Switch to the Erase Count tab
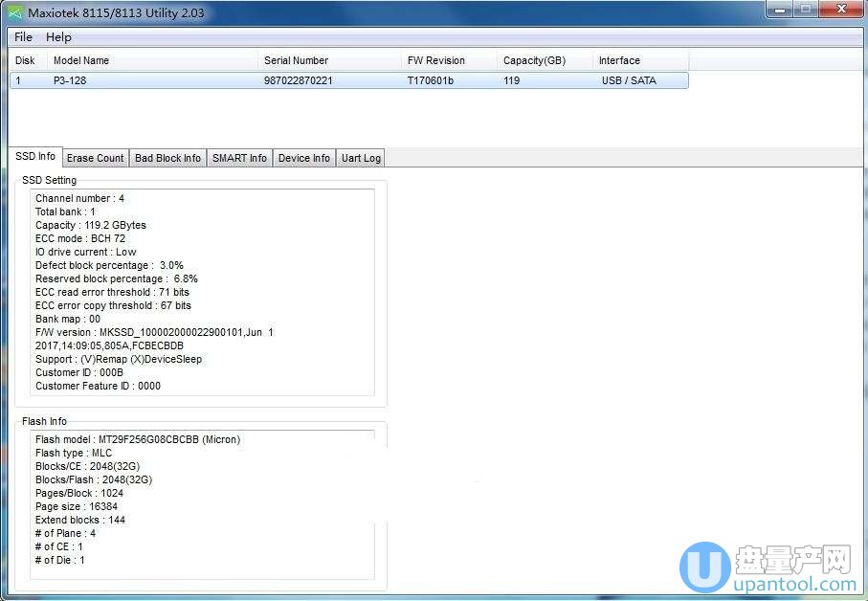Viewport: 868px width, 601px height. click(x=95, y=158)
